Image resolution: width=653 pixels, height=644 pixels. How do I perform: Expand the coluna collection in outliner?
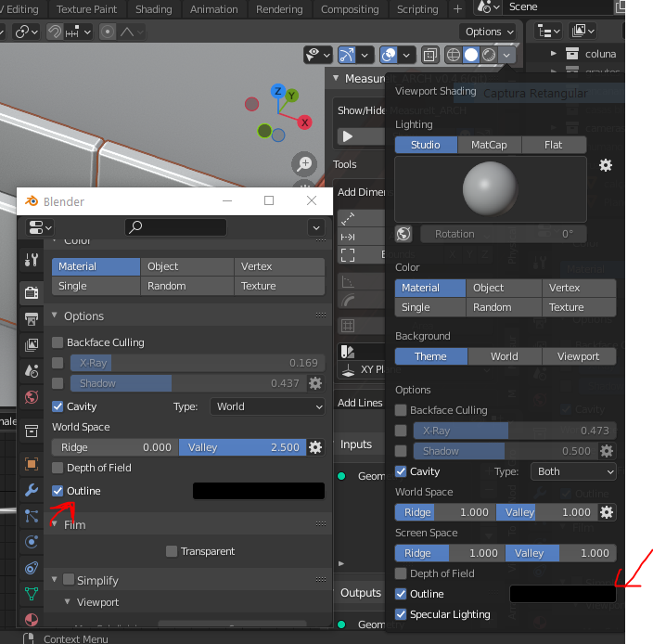pos(553,53)
